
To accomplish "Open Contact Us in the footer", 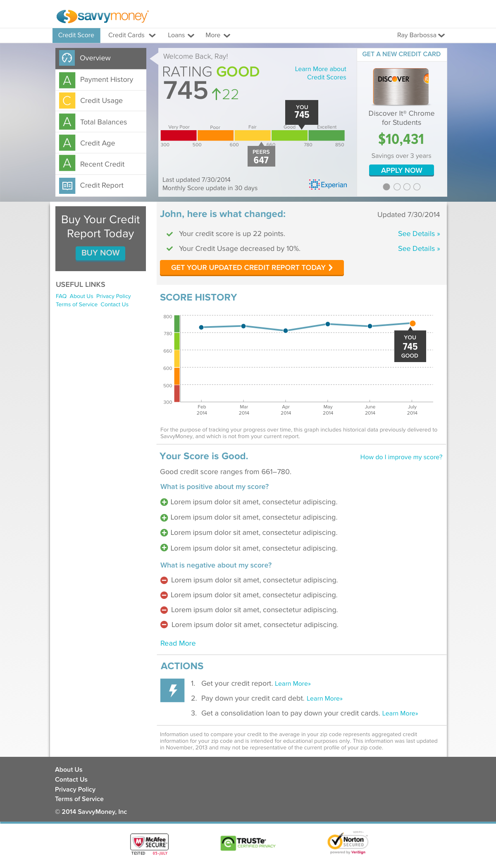I will pyautogui.click(x=71, y=780).
